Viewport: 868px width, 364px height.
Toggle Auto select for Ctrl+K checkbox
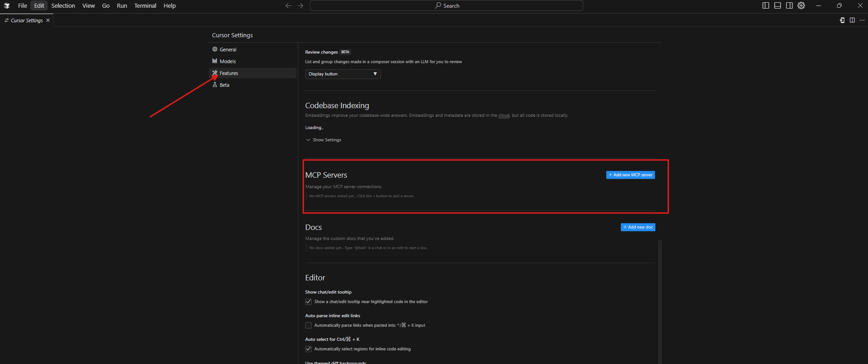point(308,349)
